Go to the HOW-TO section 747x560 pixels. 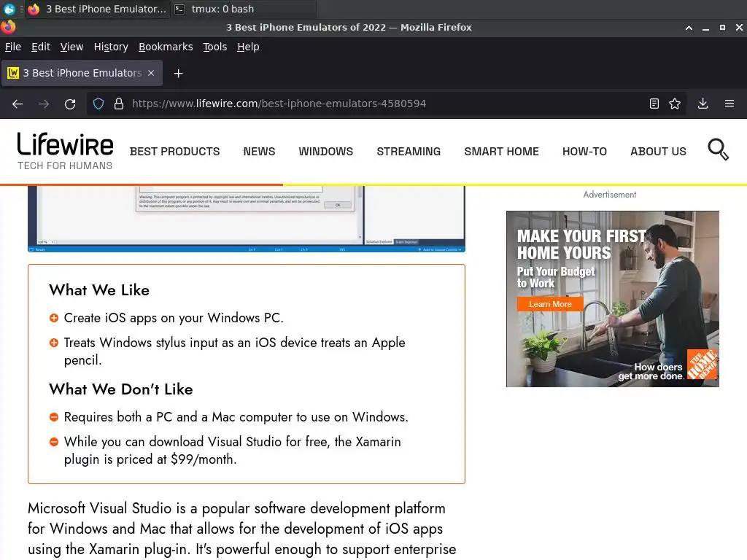point(584,152)
